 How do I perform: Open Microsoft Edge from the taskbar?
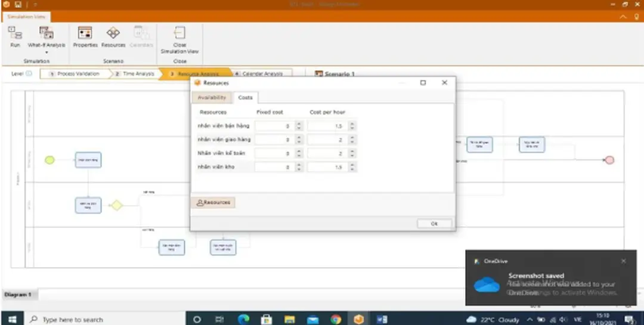click(243, 319)
